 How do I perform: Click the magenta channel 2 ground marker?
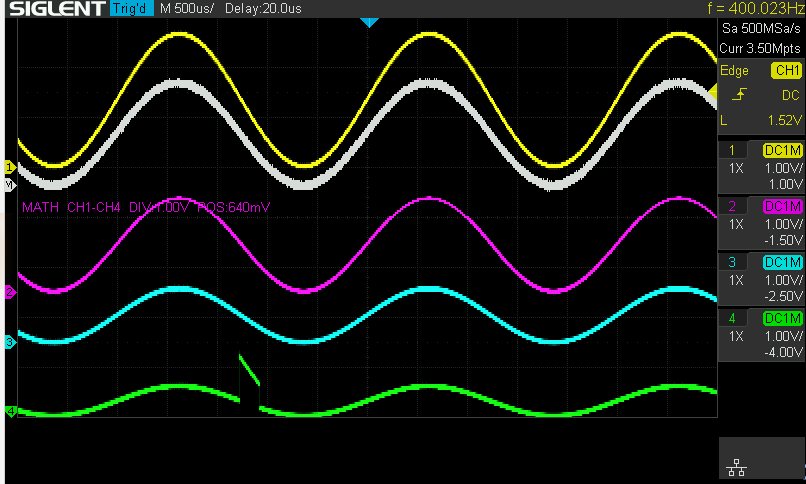click(x=10, y=292)
